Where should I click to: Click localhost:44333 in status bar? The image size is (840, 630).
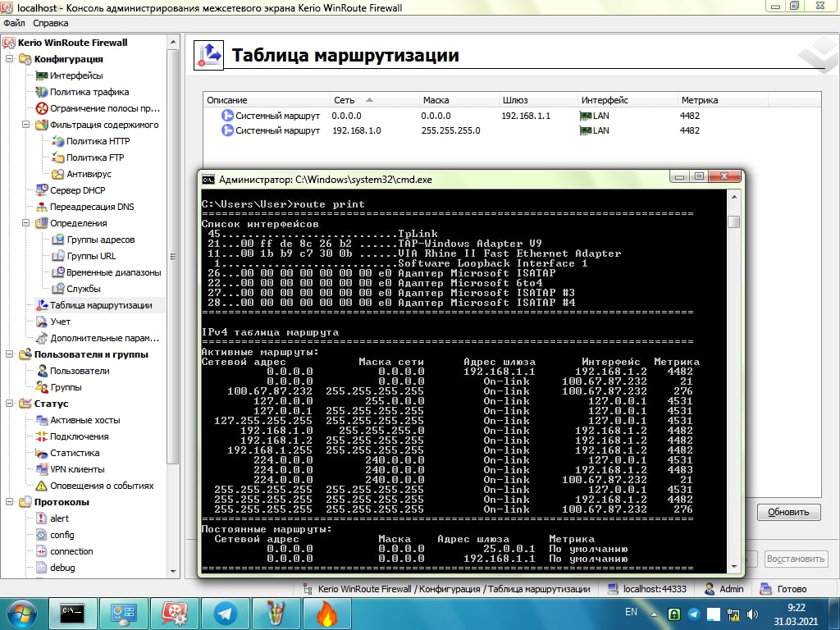[x=654, y=589]
